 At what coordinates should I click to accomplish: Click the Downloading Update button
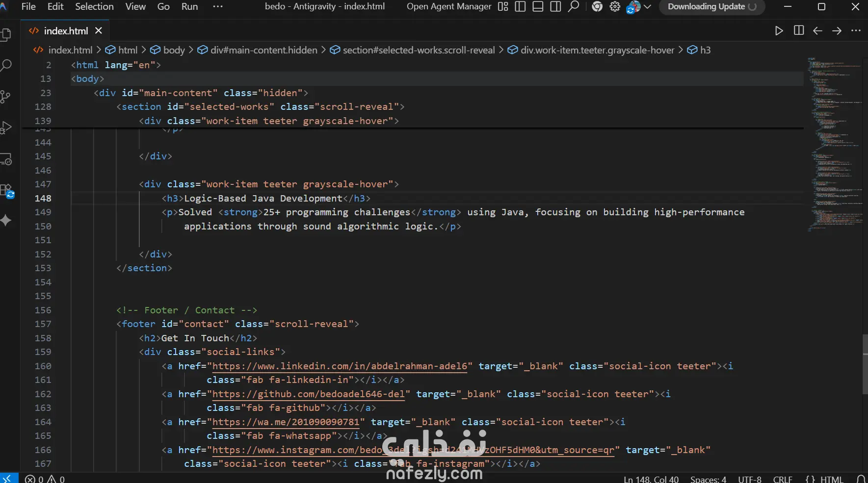(x=712, y=7)
